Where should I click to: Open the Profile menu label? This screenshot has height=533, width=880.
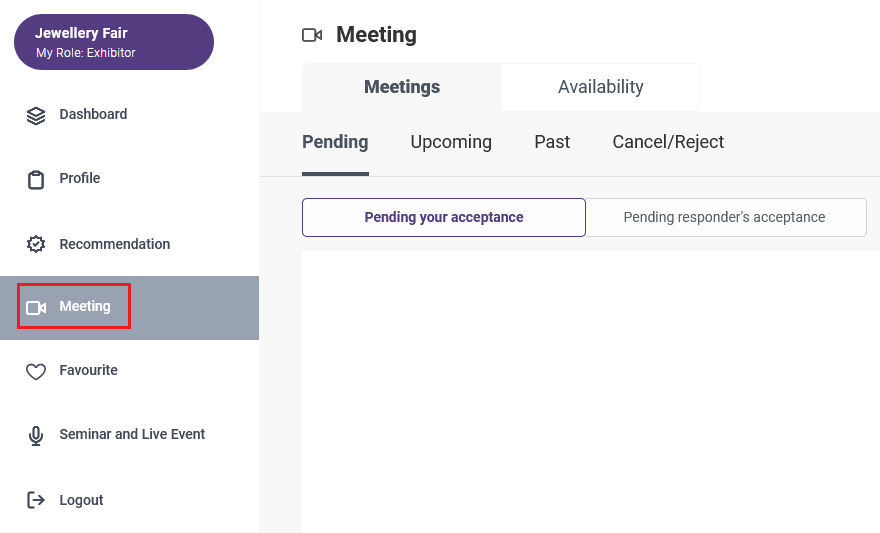tap(80, 178)
